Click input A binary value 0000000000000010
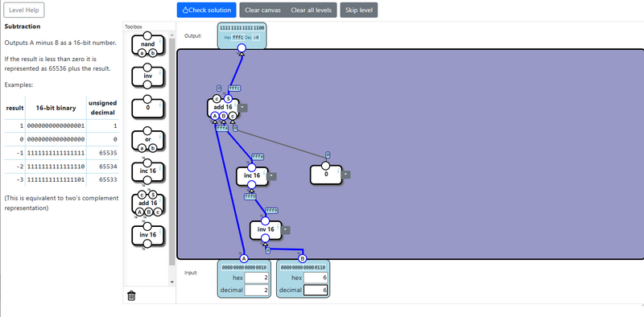The height and width of the screenshot is (317, 644). pyautogui.click(x=244, y=267)
